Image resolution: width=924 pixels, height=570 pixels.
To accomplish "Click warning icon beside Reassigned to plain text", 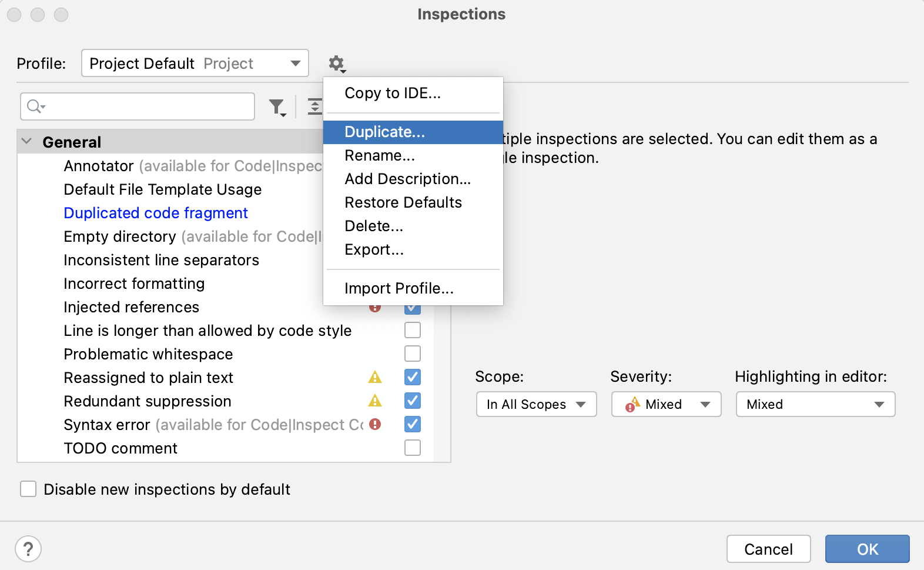I will [375, 377].
